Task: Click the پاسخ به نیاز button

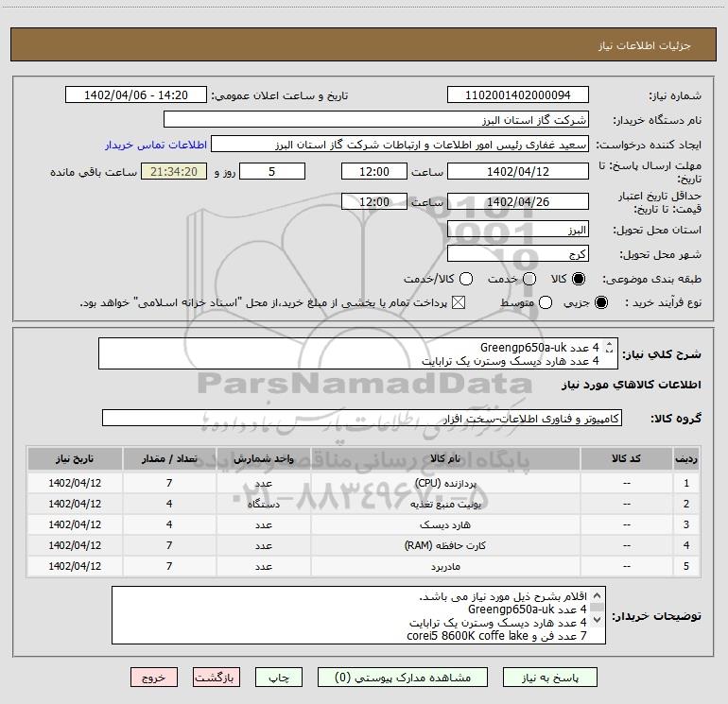Action: (550, 678)
